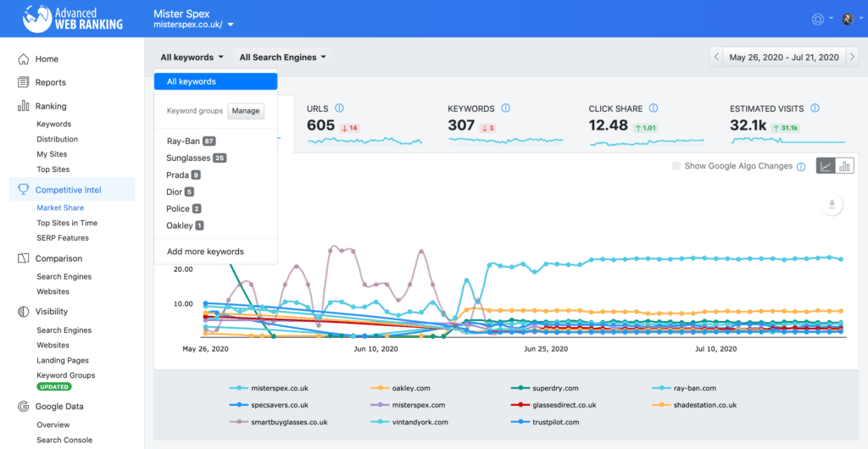Click the Manage keyword groups button
The image size is (868, 449).
coord(246,111)
